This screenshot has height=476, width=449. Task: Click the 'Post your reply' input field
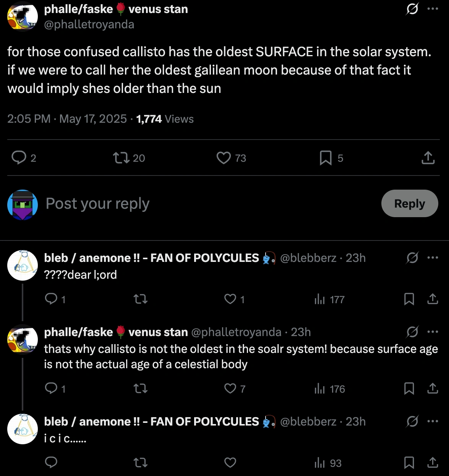[97, 204]
